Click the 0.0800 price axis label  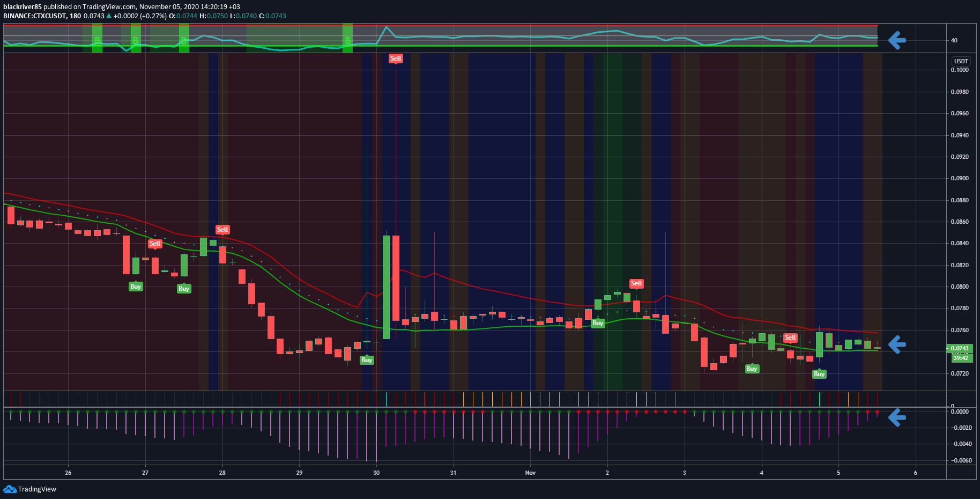960,287
